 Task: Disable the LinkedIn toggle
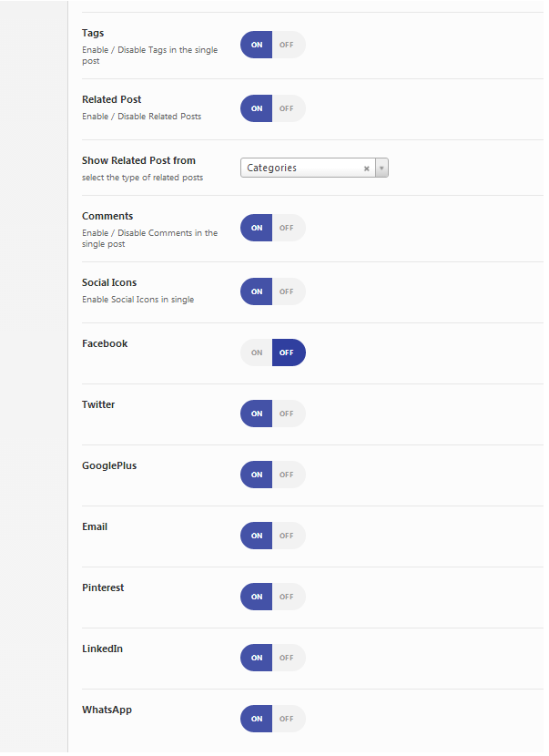coord(287,658)
